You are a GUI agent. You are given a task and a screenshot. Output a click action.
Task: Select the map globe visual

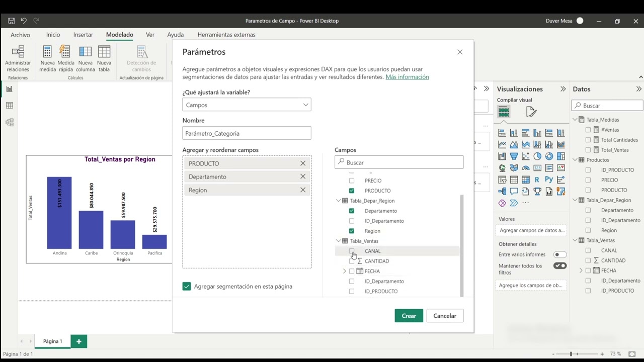[x=502, y=167]
